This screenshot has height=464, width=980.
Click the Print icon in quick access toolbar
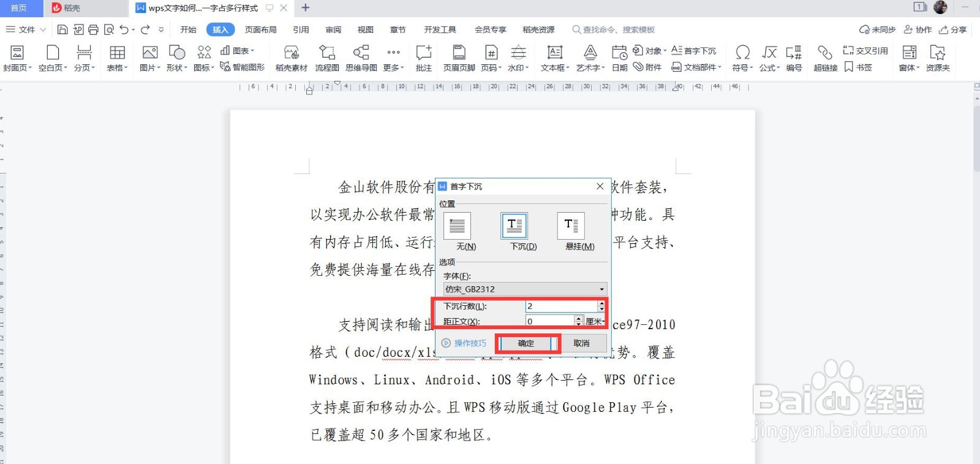[x=93, y=29]
